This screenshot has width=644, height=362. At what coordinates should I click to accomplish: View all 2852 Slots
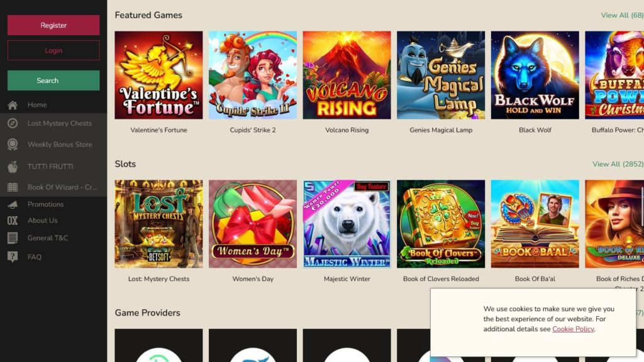(x=618, y=164)
